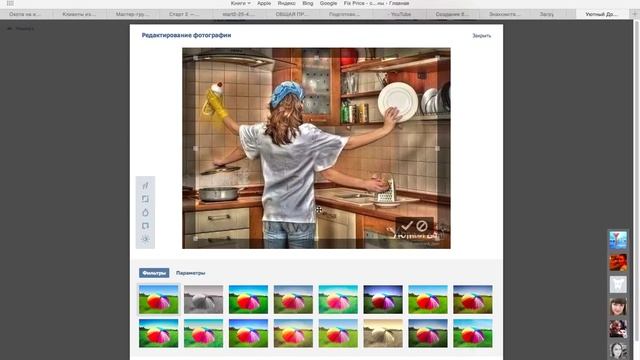Apply the last filter in the bottom row
Image resolution: width=640 pixels, height=360 pixels.
click(473, 333)
